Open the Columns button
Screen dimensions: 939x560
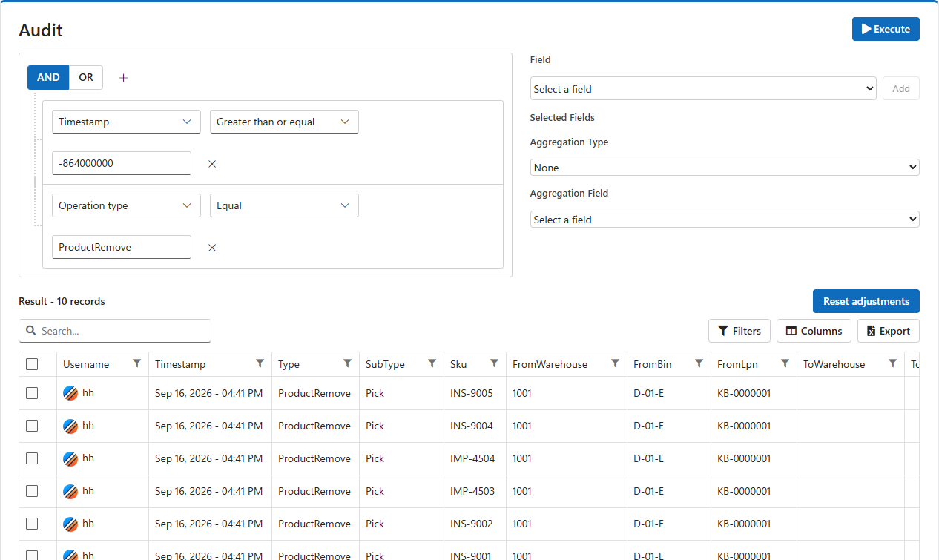click(x=814, y=331)
